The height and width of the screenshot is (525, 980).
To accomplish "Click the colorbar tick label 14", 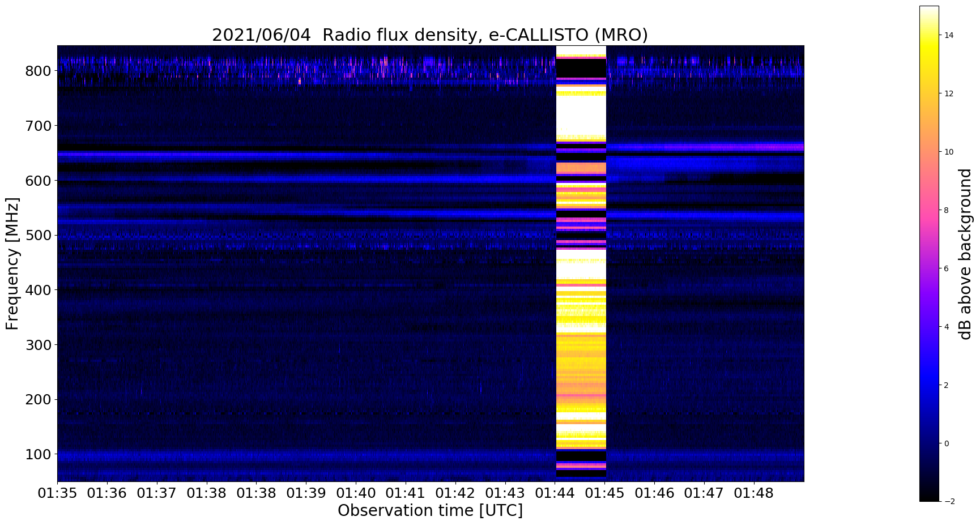I will [949, 35].
